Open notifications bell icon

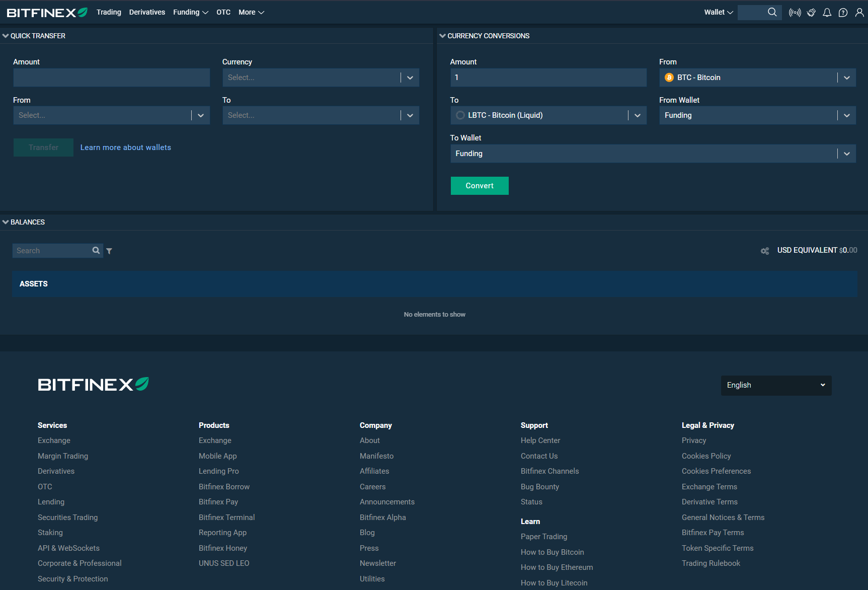(827, 13)
